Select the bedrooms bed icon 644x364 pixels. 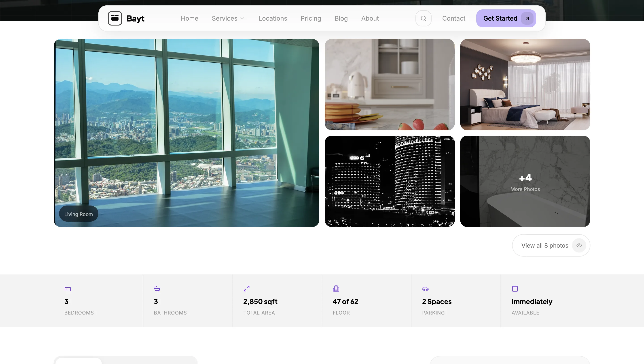[x=67, y=288]
